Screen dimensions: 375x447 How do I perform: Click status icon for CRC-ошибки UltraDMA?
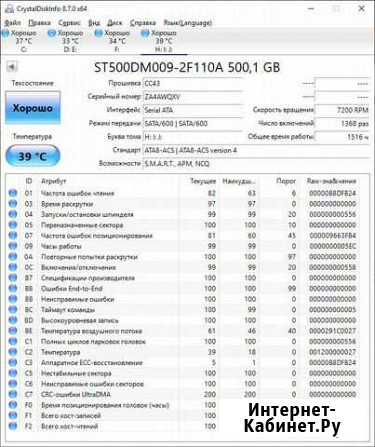(13, 394)
